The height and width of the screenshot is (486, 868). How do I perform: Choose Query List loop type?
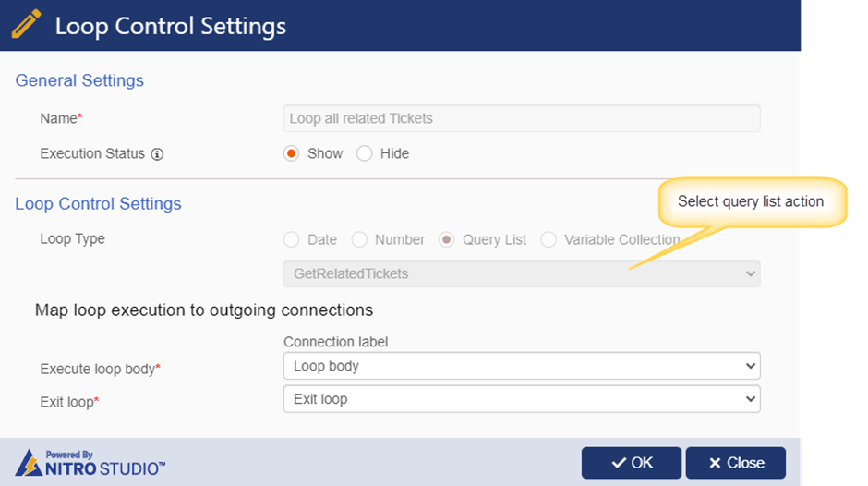tap(446, 239)
